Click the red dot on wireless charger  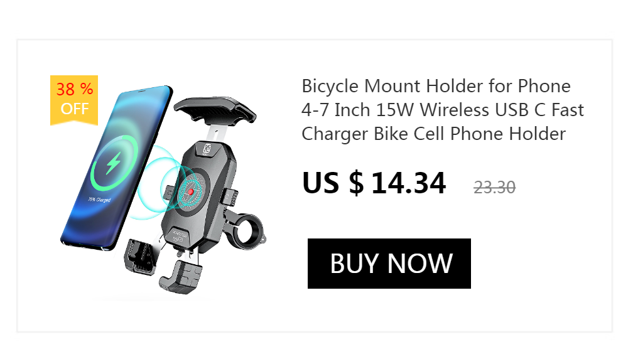click(191, 192)
